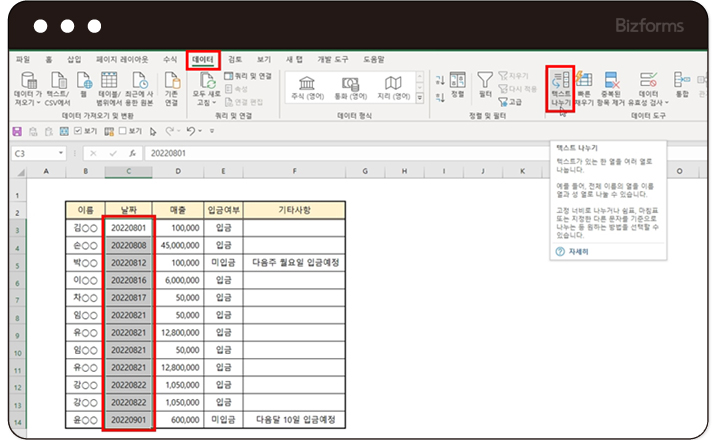Uncheck the first 보기 checkbox in quick toolbar
The height and width of the screenshot is (440, 715).
pyautogui.click(x=77, y=130)
